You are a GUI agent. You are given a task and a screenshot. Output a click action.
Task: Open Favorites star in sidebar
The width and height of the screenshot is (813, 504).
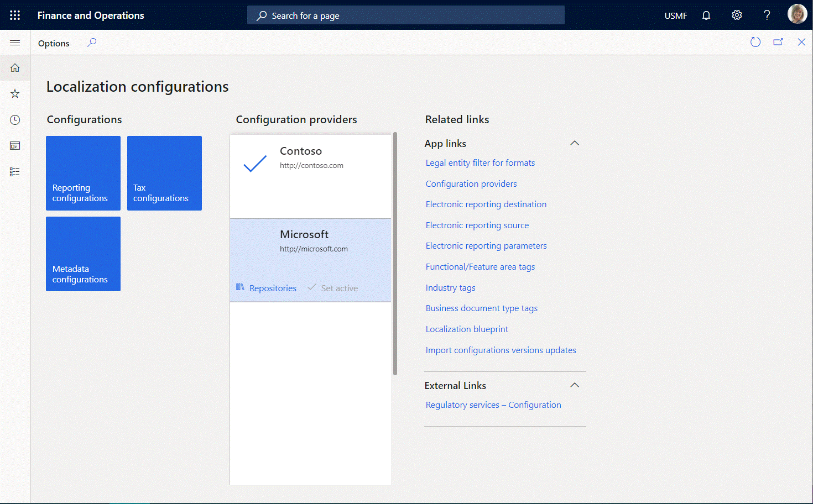15,94
